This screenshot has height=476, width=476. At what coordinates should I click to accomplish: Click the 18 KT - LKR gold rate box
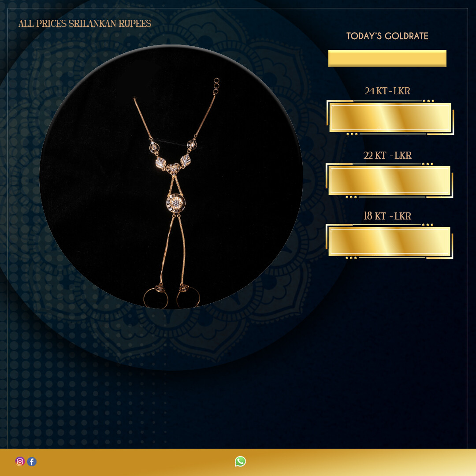click(390, 242)
